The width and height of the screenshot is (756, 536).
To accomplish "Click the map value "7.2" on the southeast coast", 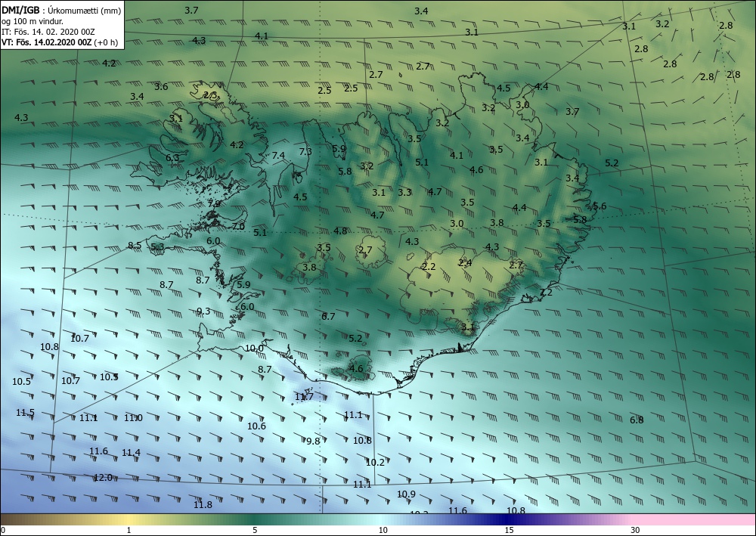I will coord(546,293).
